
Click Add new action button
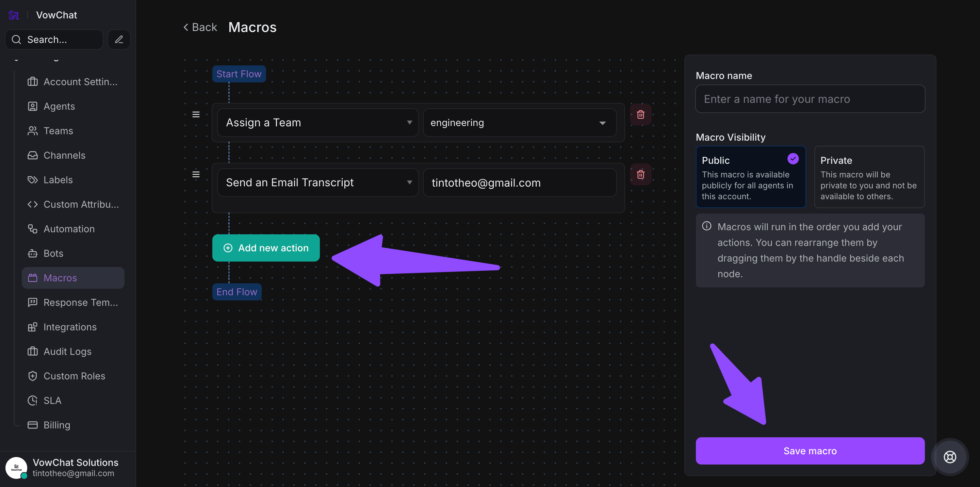pyautogui.click(x=266, y=248)
